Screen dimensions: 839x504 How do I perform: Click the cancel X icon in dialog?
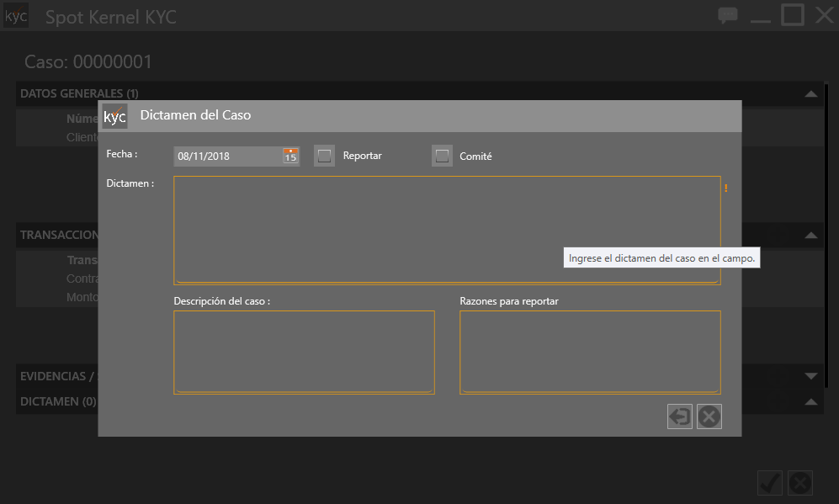pos(709,416)
